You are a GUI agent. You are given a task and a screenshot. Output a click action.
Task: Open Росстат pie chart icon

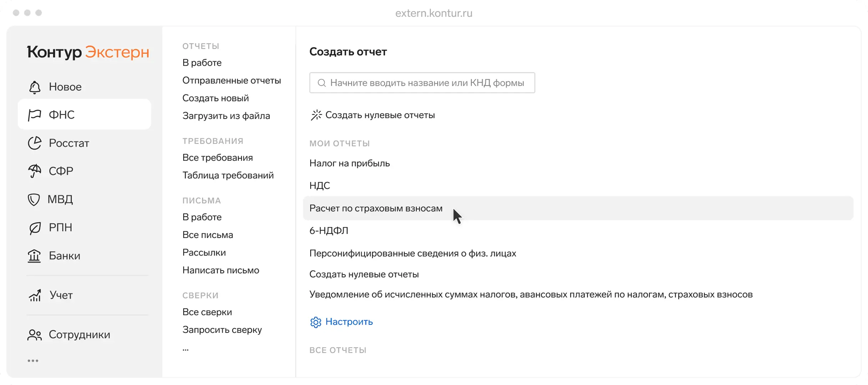(35, 143)
